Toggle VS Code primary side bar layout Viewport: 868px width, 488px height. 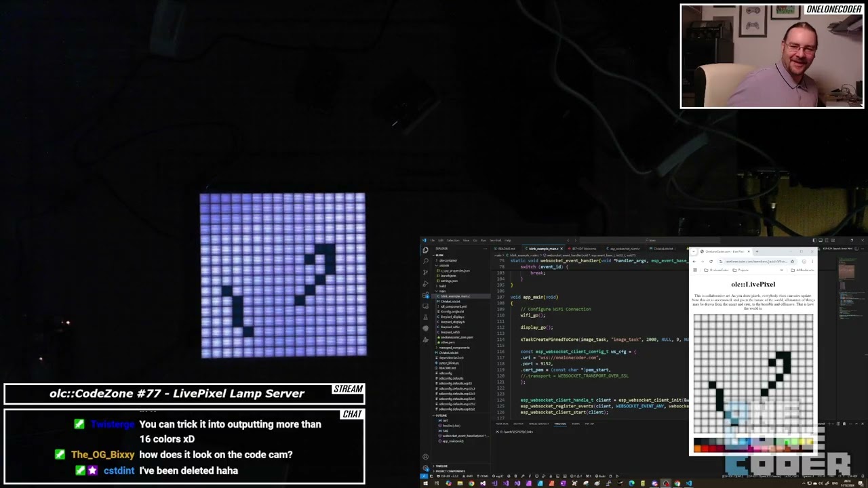point(814,240)
